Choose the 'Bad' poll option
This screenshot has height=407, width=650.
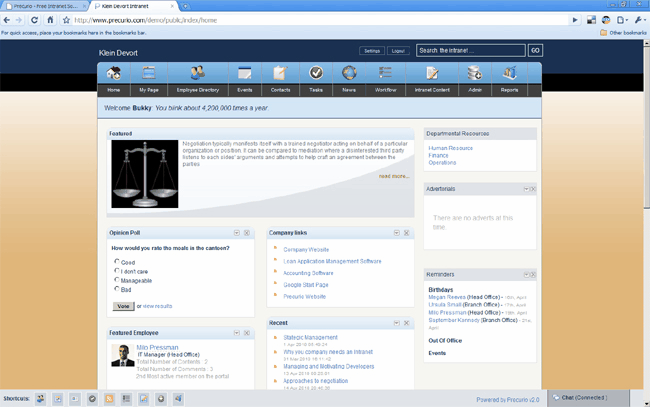coord(117,289)
